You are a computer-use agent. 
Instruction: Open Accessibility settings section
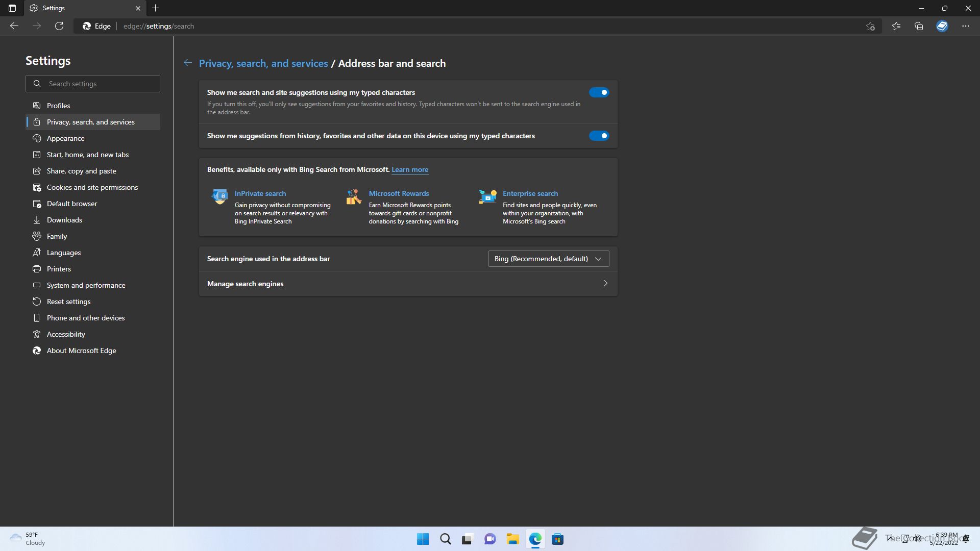coord(93,334)
